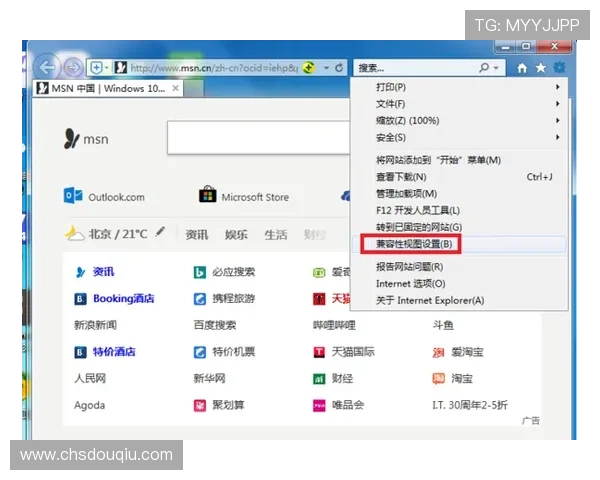The width and height of the screenshot is (600, 480).
Task: Expand the 文件(F) submenu arrow
Action: (x=558, y=104)
